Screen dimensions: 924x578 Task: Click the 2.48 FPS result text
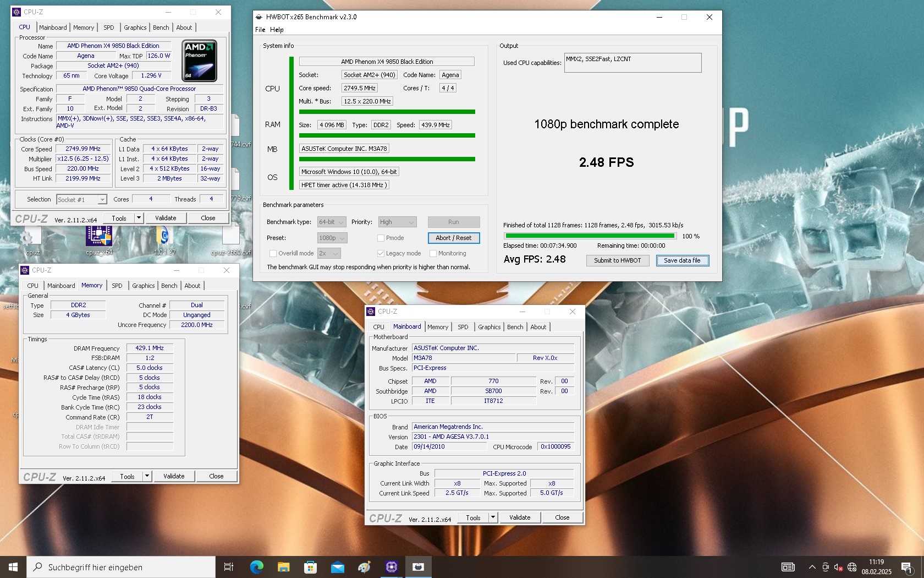(x=606, y=162)
